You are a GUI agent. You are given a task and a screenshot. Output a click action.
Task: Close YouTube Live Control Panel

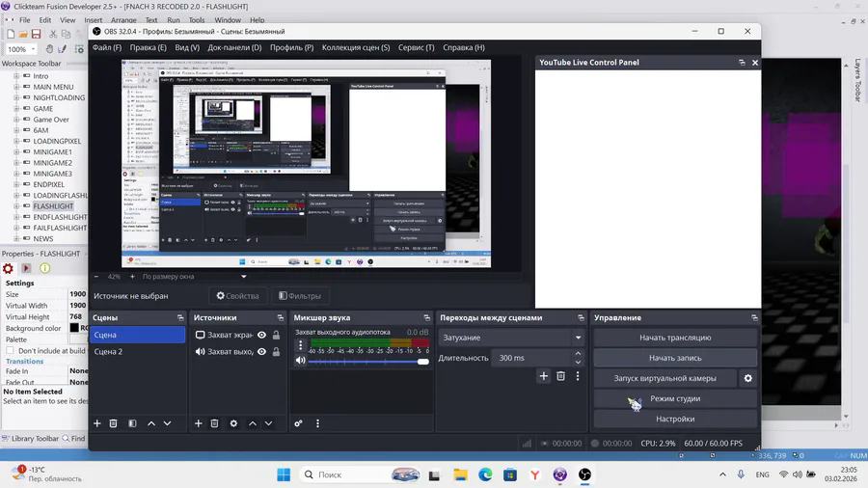click(x=755, y=63)
